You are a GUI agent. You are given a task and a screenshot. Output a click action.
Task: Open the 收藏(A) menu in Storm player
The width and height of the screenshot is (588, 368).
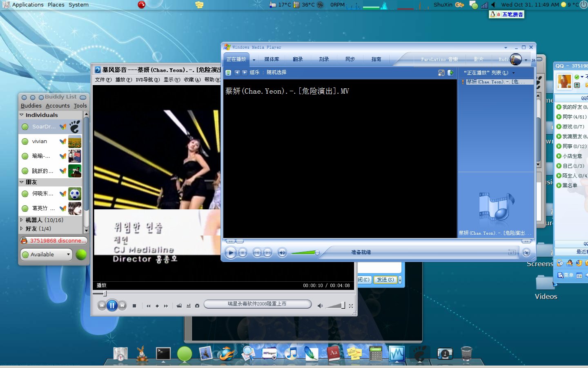[192, 80]
